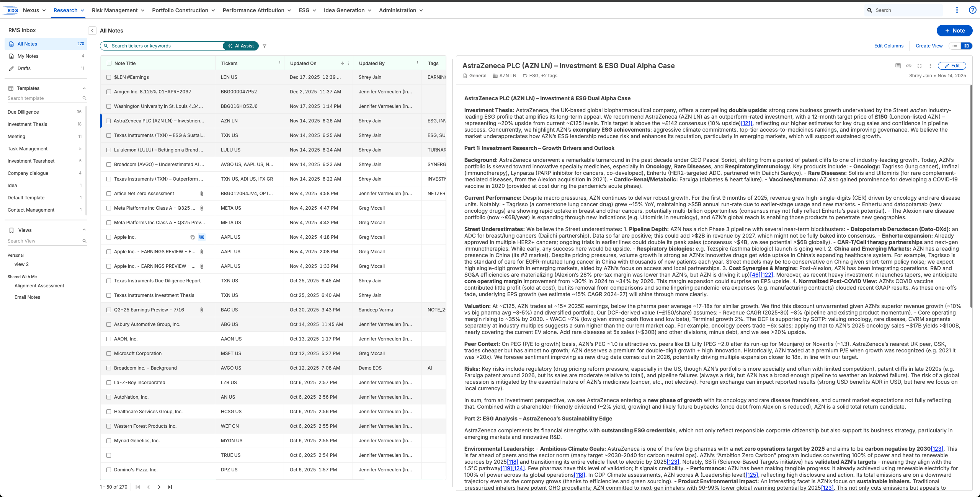The height and width of the screenshot is (497, 980).
Task: Open the Alignment Assessment shared view
Action: pos(39,286)
